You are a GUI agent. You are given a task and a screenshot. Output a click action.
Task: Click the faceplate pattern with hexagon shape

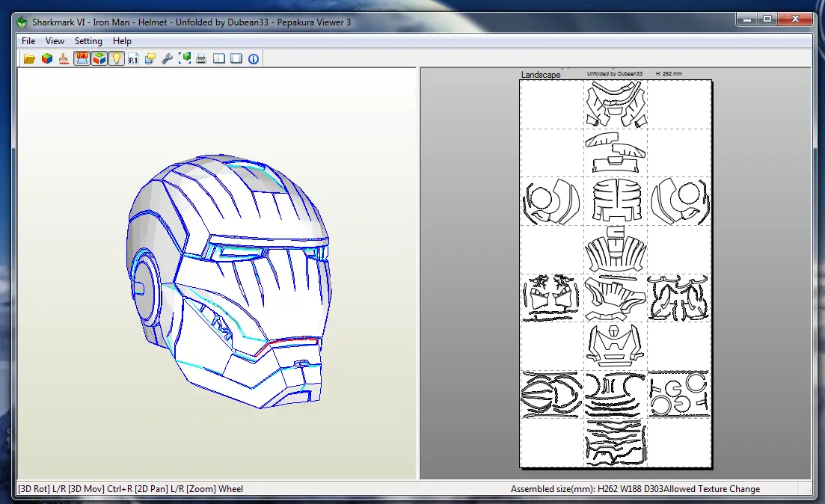tap(615, 345)
